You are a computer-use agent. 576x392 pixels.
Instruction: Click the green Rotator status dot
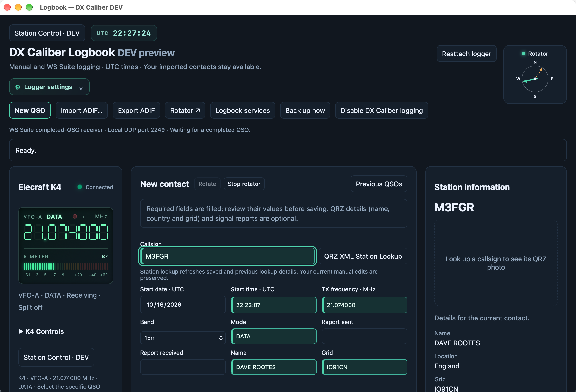523,54
